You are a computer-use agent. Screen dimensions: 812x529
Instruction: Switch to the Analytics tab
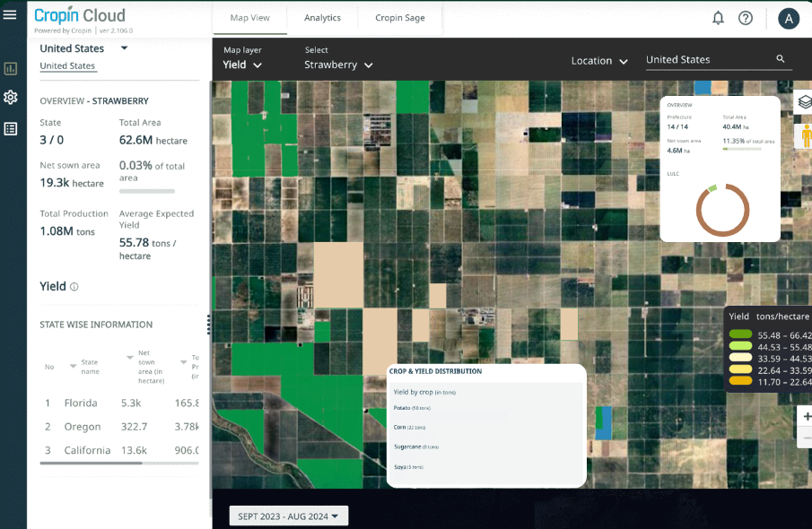click(322, 18)
